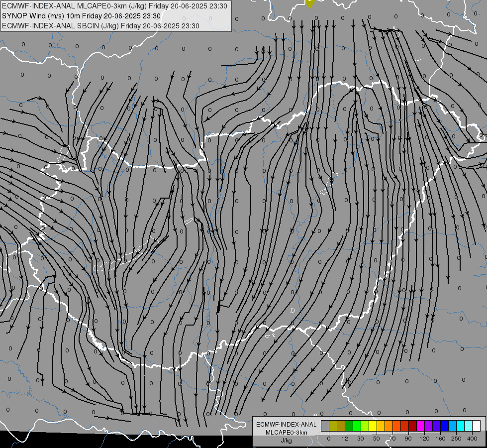Screen dimensions: 487x448
Task: Click the red-orange legend swatch
Action: [396, 426]
